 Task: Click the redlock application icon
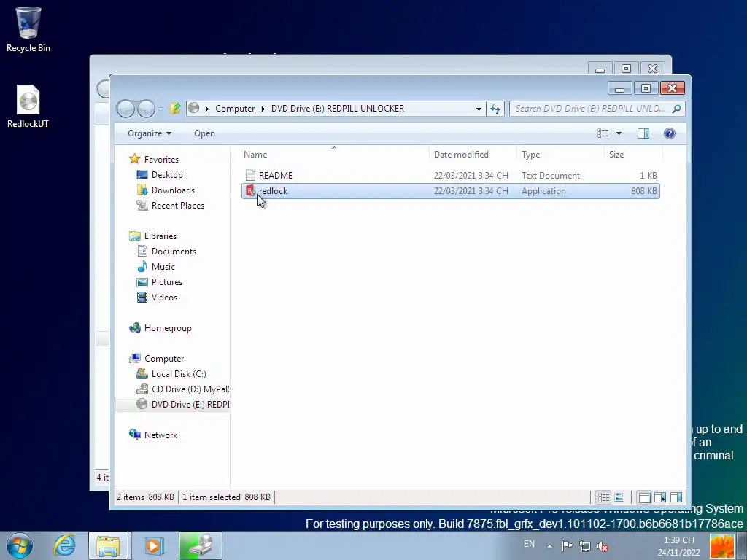pyautogui.click(x=250, y=191)
